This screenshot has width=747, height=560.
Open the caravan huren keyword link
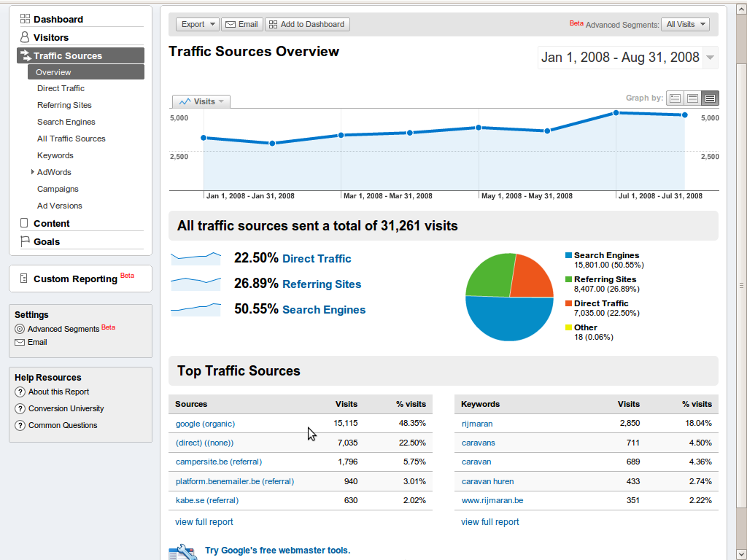click(x=488, y=481)
